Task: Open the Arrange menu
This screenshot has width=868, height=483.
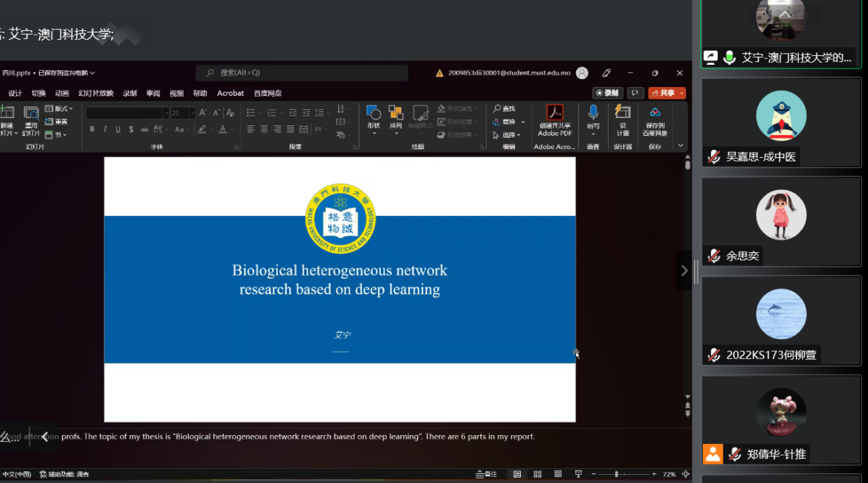Action: (396, 119)
